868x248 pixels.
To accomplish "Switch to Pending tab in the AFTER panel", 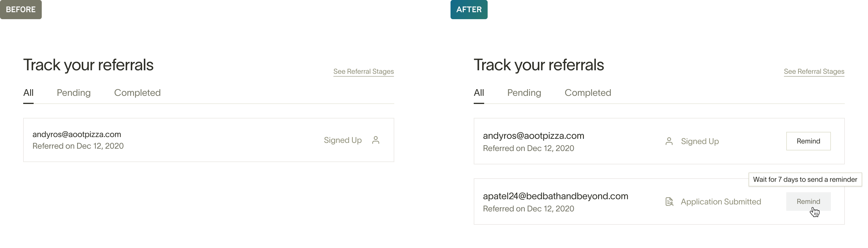I will click(524, 93).
